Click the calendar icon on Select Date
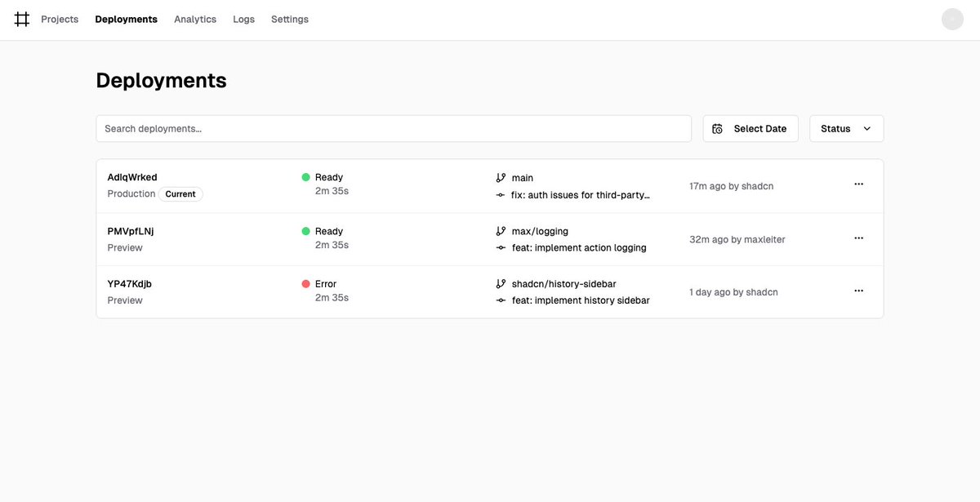Image resolution: width=980 pixels, height=502 pixels. pos(717,128)
